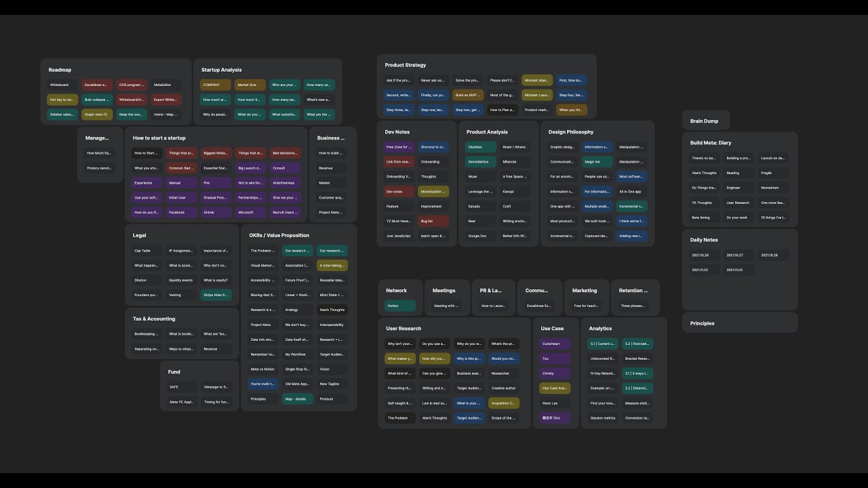
Task: Click the 'Facebook' card in startup group
Action: coord(181,212)
